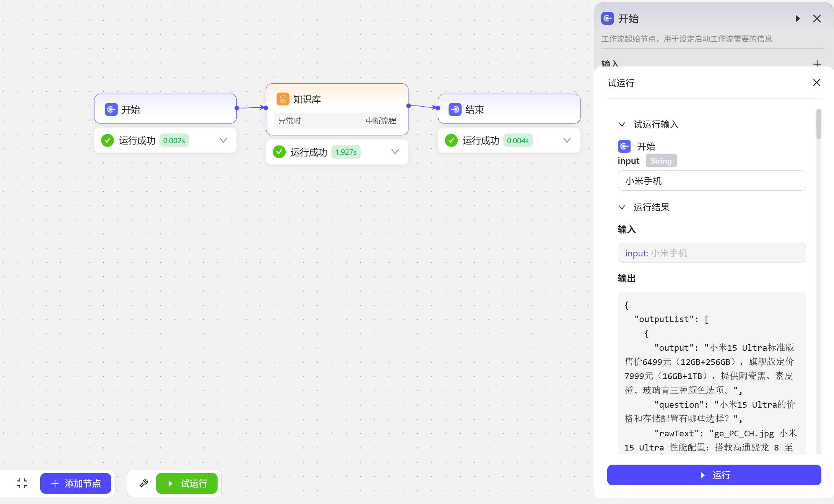Add a new input with plus icon
Viewport: 834px width, 504px height.
(x=817, y=63)
